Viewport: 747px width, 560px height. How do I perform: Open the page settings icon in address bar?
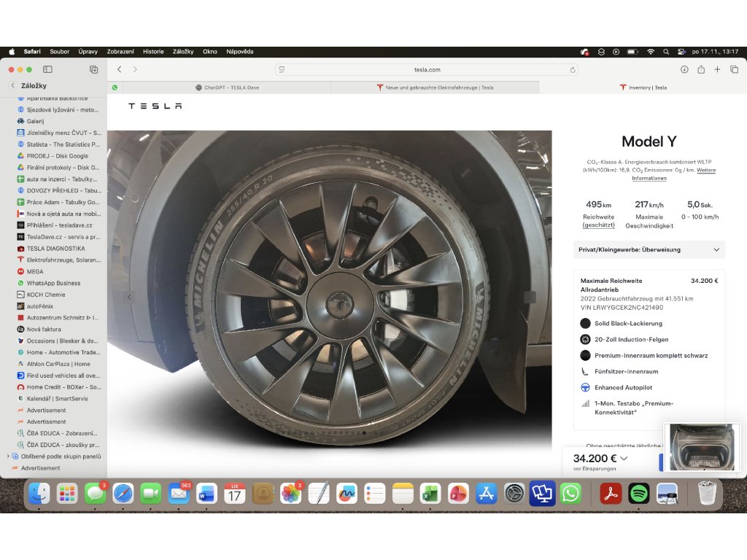(x=282, y=69)
